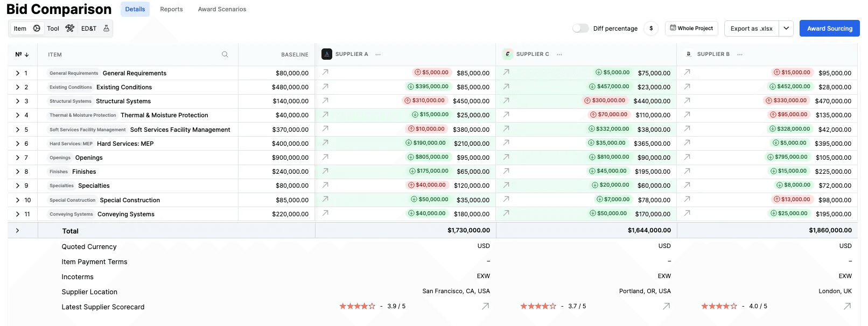Viewport: 868px width, 326px height.
Task: Switch to the Details tab
Action: tap(135, 9)
